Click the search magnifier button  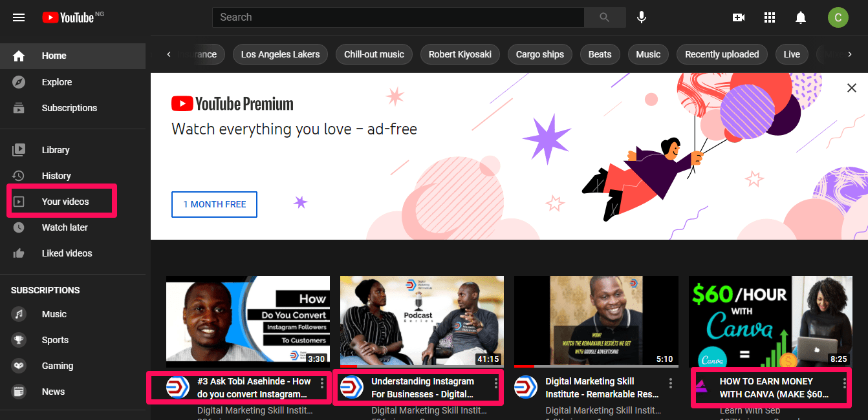pyautogui.click(x=604, y=17)
